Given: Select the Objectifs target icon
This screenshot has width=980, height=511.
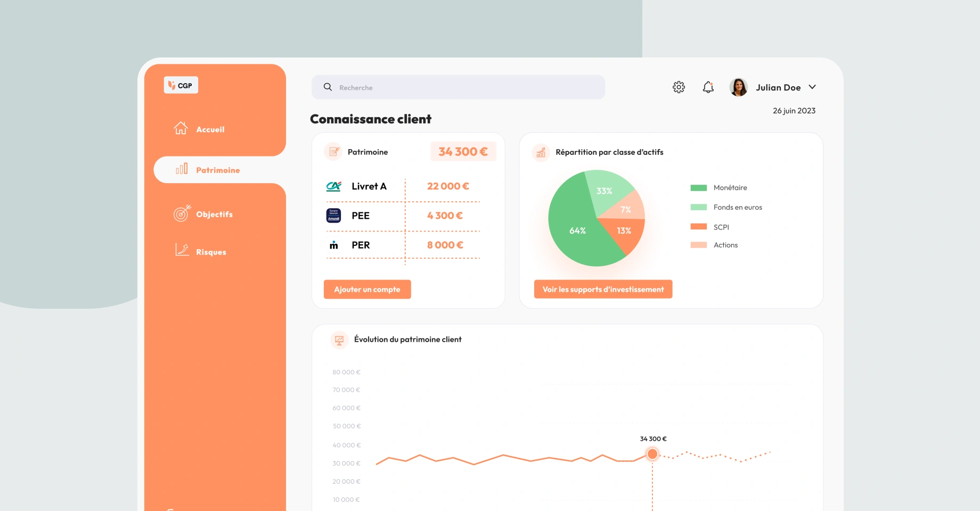Looking at the screenshot, I should point(181,213).
